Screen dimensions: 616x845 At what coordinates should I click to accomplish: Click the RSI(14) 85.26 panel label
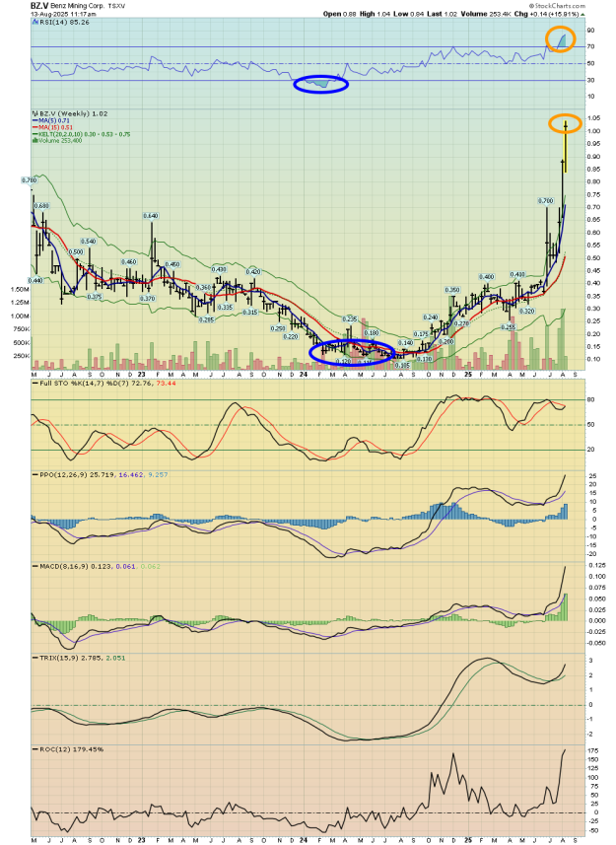[x=64, y=22]
